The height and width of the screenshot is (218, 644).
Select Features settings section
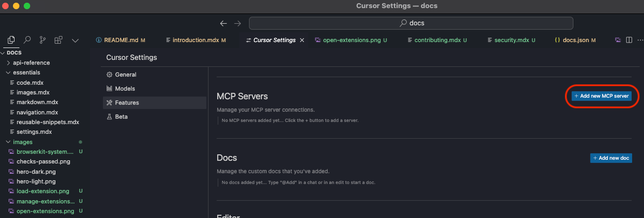tap(155, 103)
